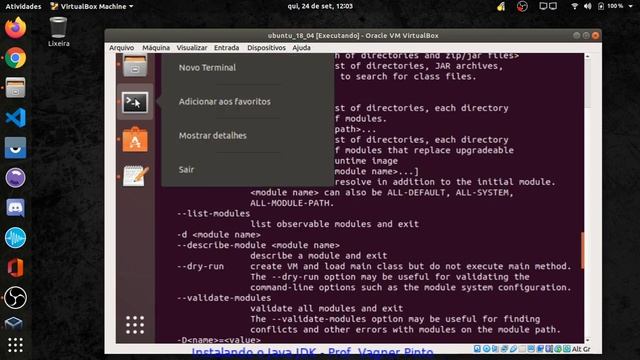Click the "-D<name>=<value>" line
The image size is (640, 360).
coord(219,340)
